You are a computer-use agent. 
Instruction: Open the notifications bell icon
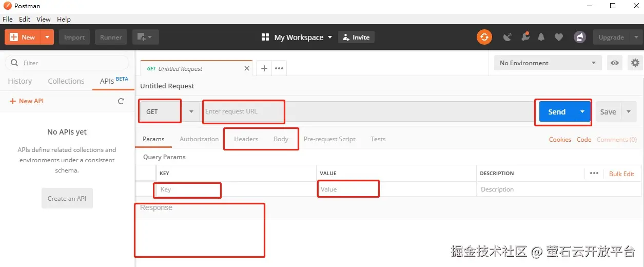[541, 37]
